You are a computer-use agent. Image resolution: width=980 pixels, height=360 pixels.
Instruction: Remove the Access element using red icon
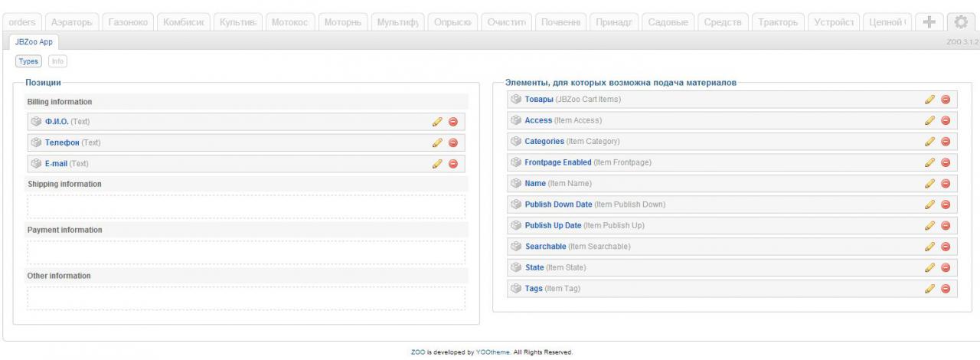(945, 120)
